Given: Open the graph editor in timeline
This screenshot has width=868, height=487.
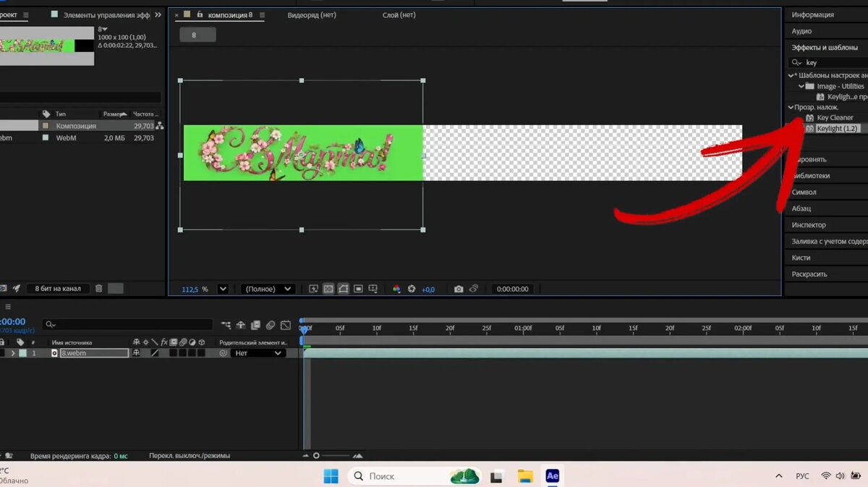Looking at the screenshot, I should (286, 326).
